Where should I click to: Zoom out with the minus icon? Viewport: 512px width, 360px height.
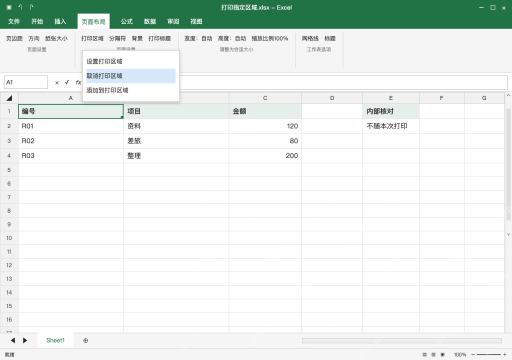coord(473,355)
